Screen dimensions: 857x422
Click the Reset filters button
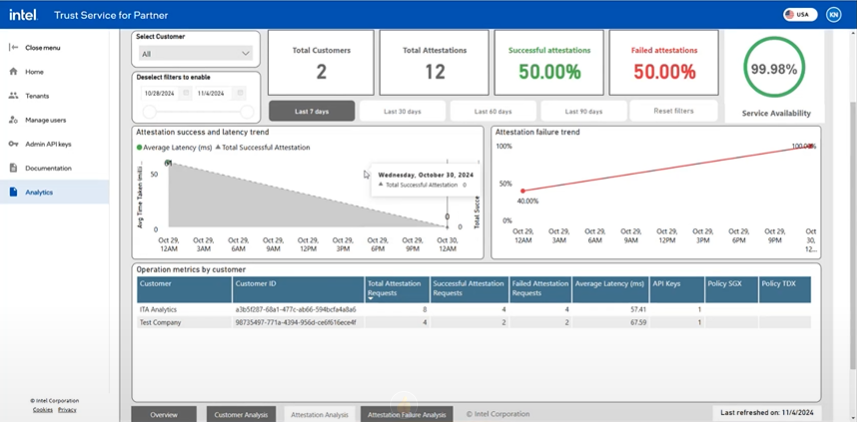pos(673,111)
